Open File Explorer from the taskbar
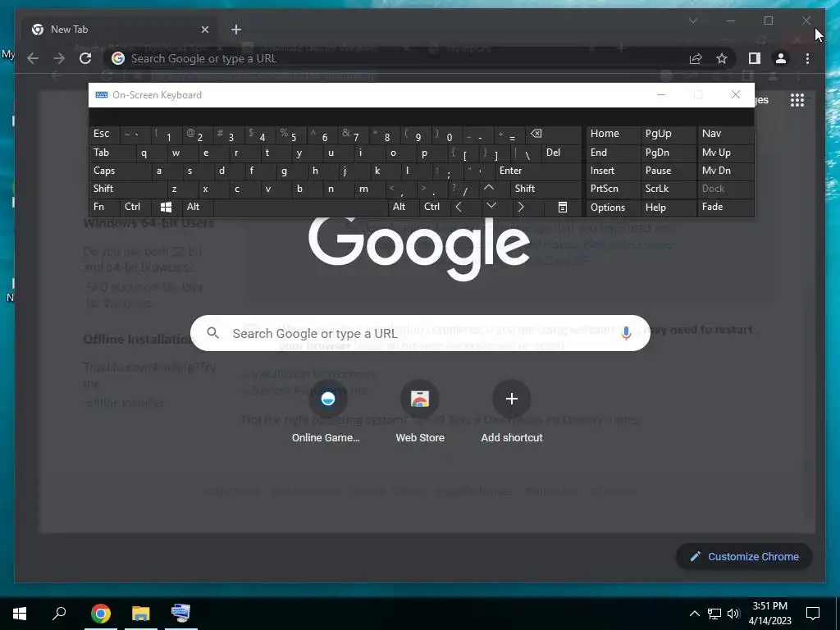The height and width of the screenshot is (630, 840). pos(141,614)
